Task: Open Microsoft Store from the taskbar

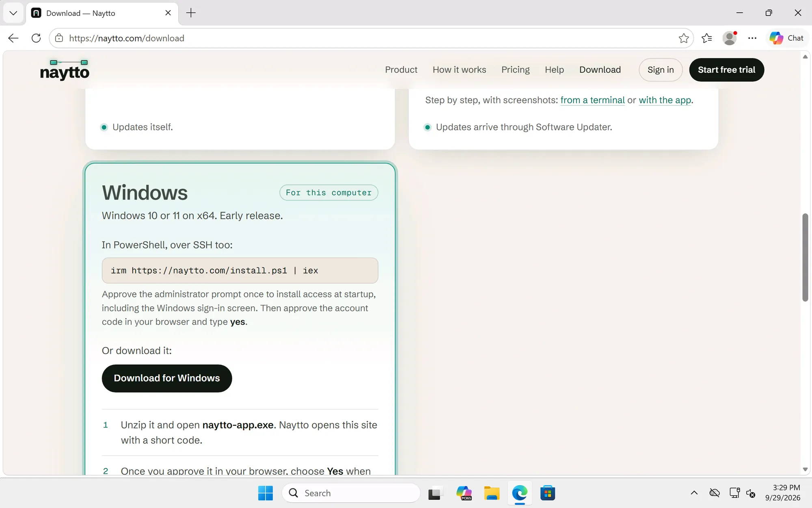Action: (548, 493)
